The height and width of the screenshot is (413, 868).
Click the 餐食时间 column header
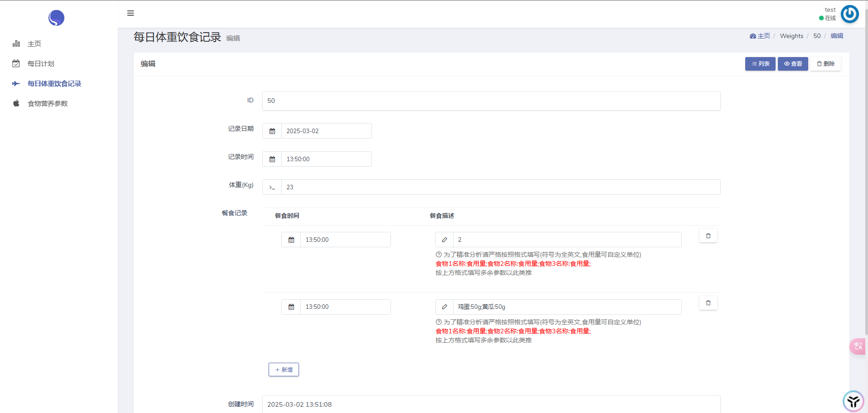point(287,216)
